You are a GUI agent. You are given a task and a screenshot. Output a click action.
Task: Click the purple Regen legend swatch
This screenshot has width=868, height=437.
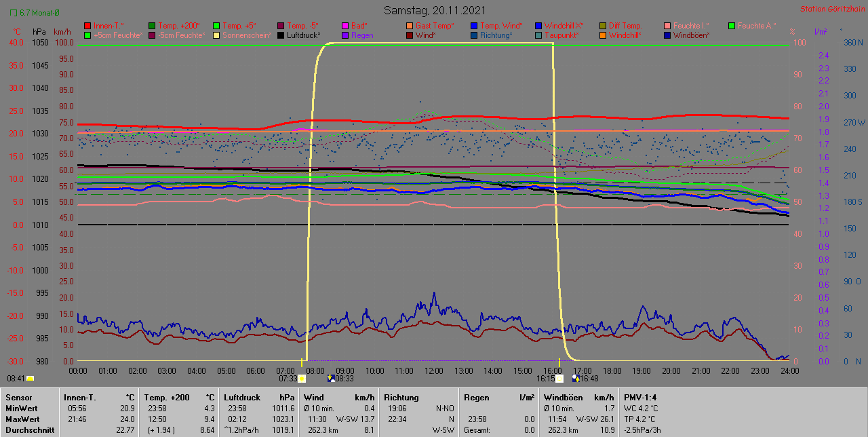tap(346, 35)
